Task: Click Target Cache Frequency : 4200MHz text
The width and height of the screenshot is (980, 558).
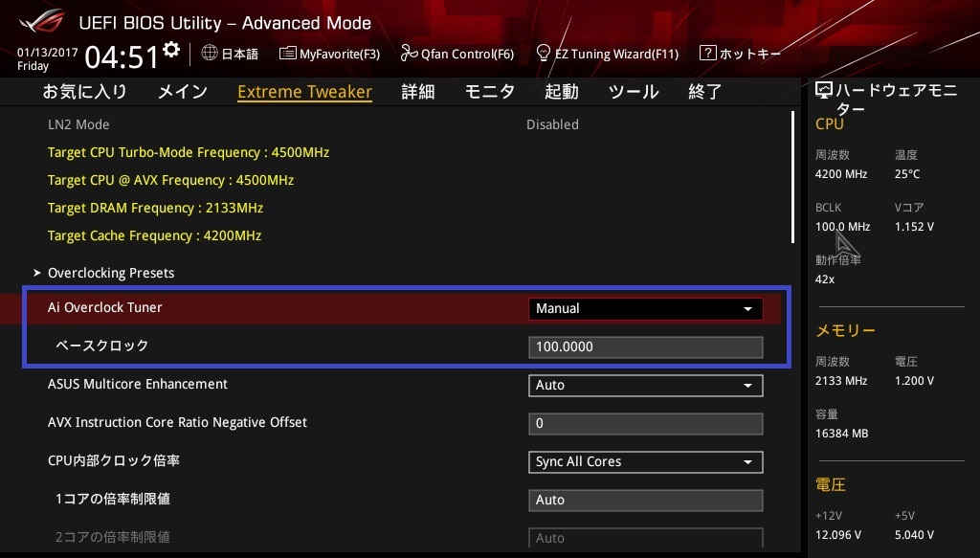Action: (154, 235)
